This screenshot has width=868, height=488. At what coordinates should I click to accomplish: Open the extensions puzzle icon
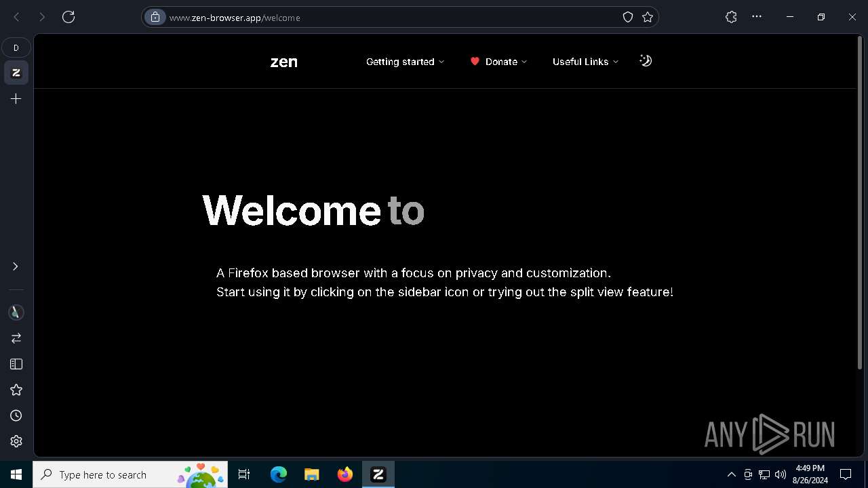(x=731, y=17)
